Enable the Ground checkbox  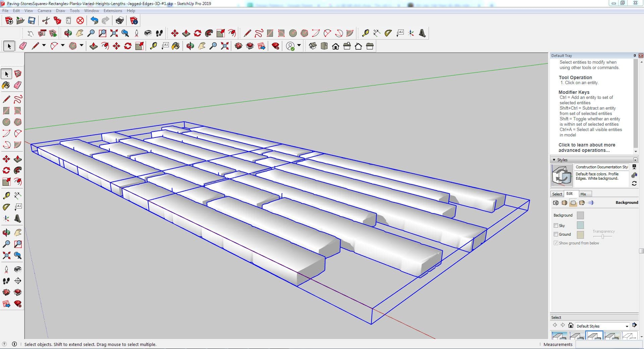pos(556,234)
